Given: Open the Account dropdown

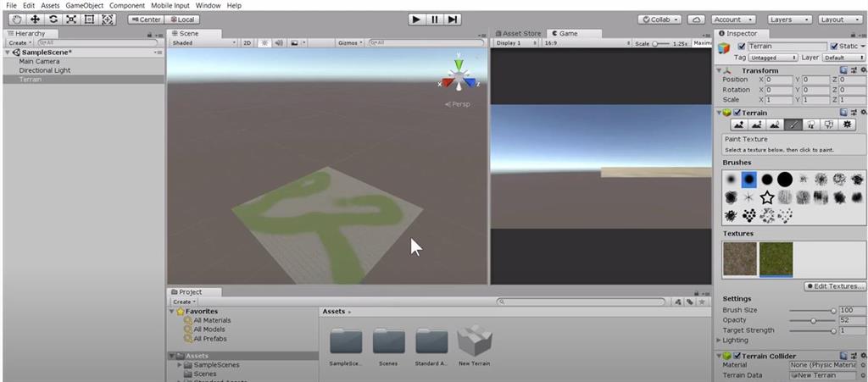Looking at the screenshot, I should pos(733,19).
